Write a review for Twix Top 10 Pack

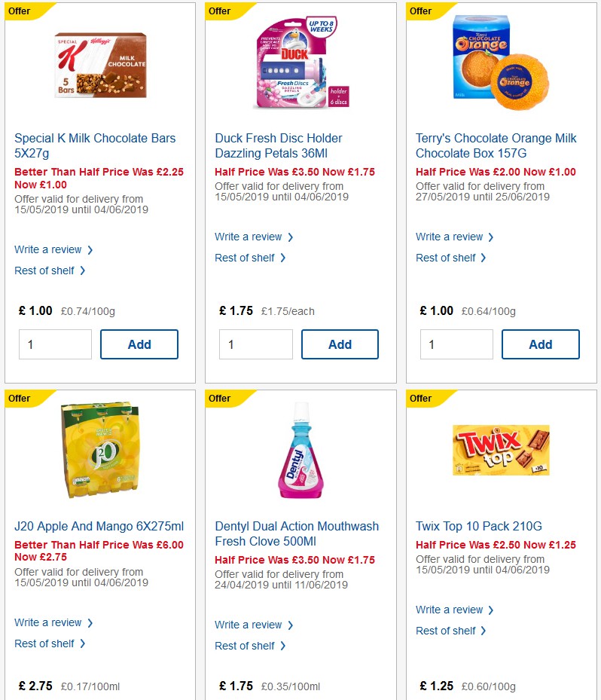(x=450, y=610)
